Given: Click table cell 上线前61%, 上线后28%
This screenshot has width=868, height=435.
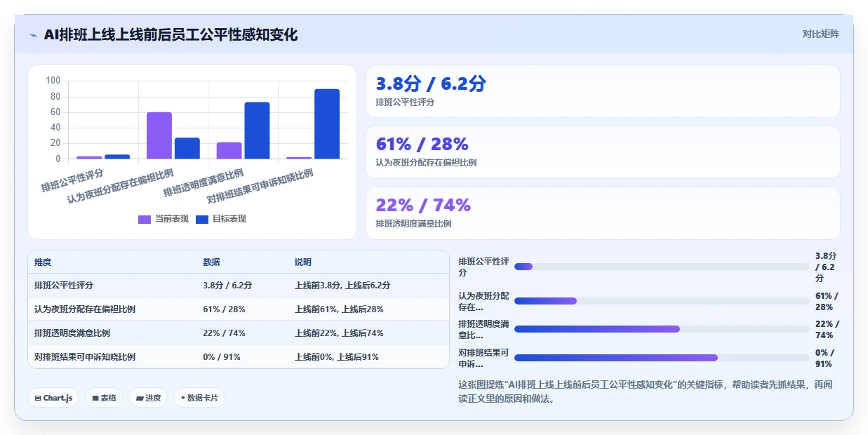Looking at the screenshot, I should pyautogui.click(x=339, y=309).
